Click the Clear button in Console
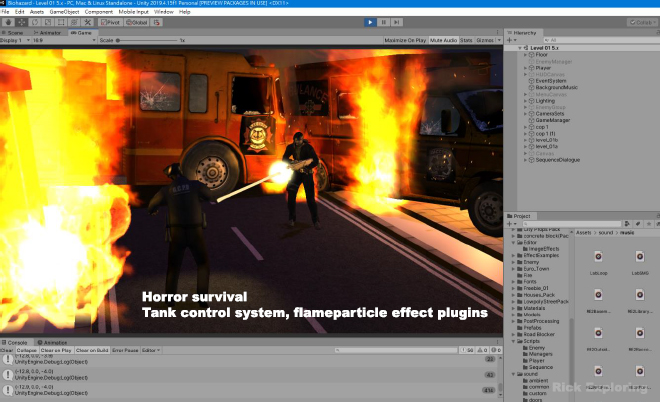The image size is (660, 402). 7,351
